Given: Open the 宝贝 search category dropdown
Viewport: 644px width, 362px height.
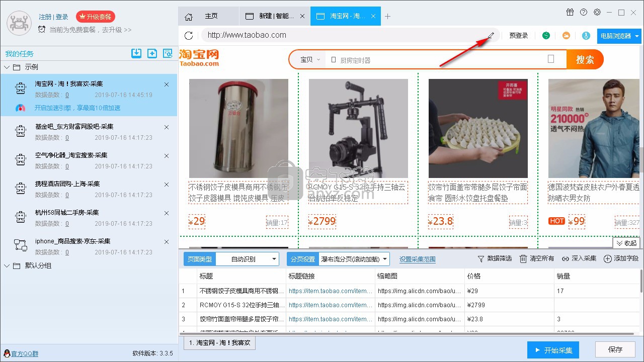Looking at the screenshot, I should [x=310, y=60].
